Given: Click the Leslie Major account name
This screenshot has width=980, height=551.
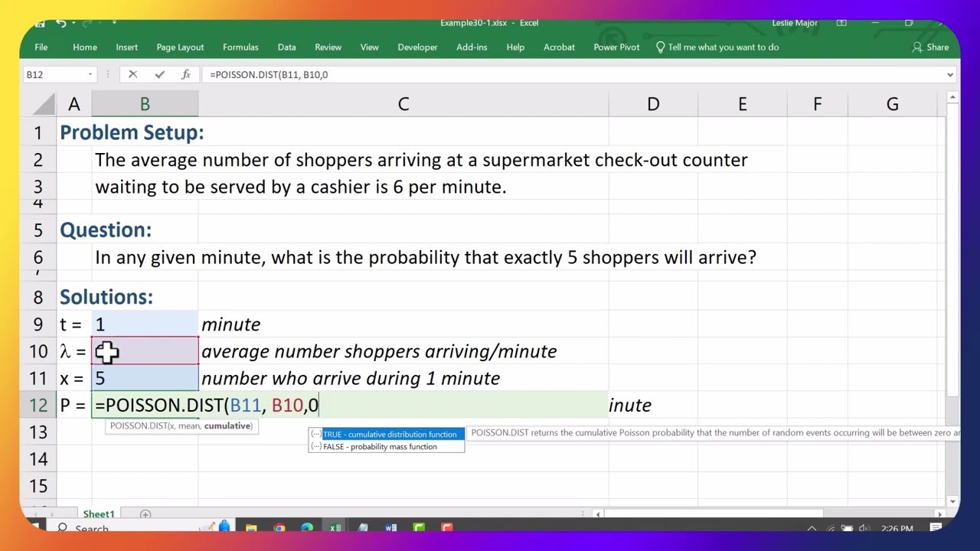Looking at the screenshot, I should point(795,23).
